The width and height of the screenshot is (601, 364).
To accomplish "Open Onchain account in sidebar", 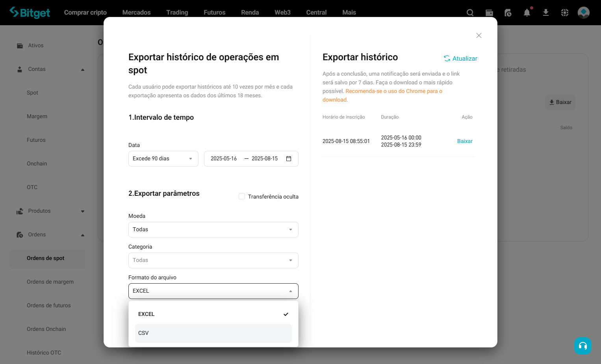I will coord(37,164).
